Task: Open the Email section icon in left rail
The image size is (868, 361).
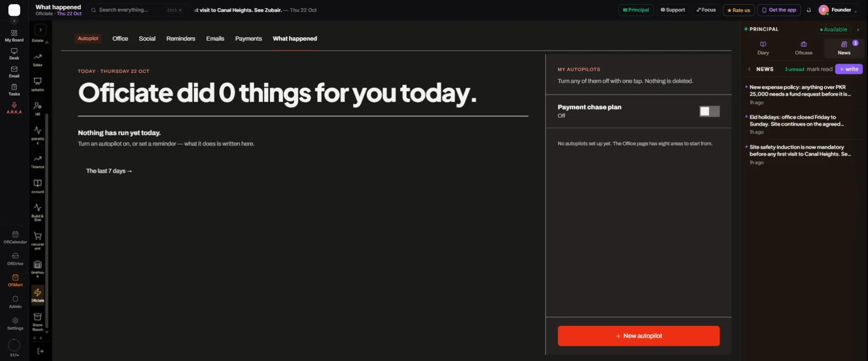Action: [14, 72]
